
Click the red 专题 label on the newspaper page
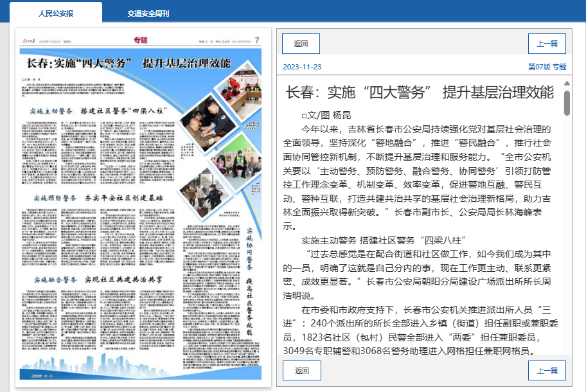coord(141,40)
